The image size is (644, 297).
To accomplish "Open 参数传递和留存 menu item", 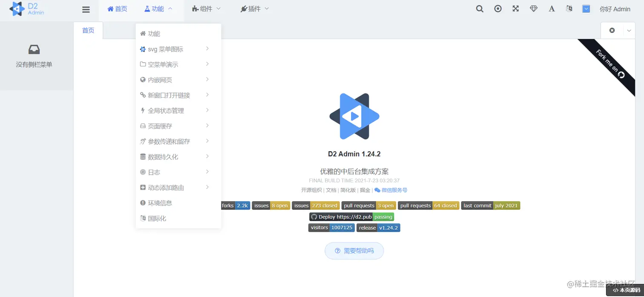I will [178, 141].
